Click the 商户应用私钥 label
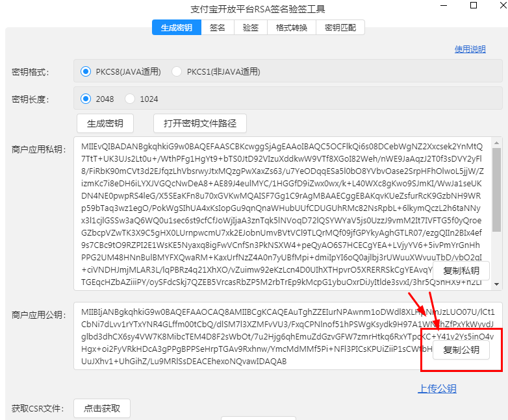Viewport: 508px width, 420px height. tap(39, 149)
